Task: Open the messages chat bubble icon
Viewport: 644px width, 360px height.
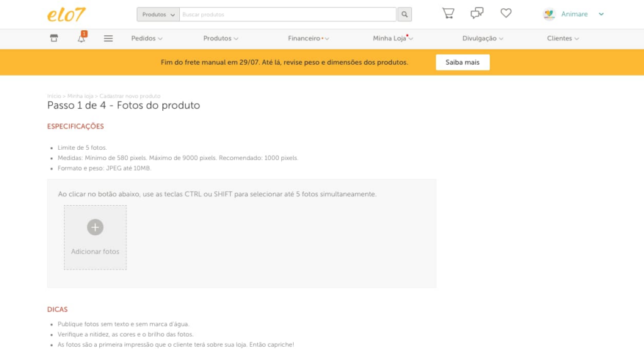Action: pos(477,13)
